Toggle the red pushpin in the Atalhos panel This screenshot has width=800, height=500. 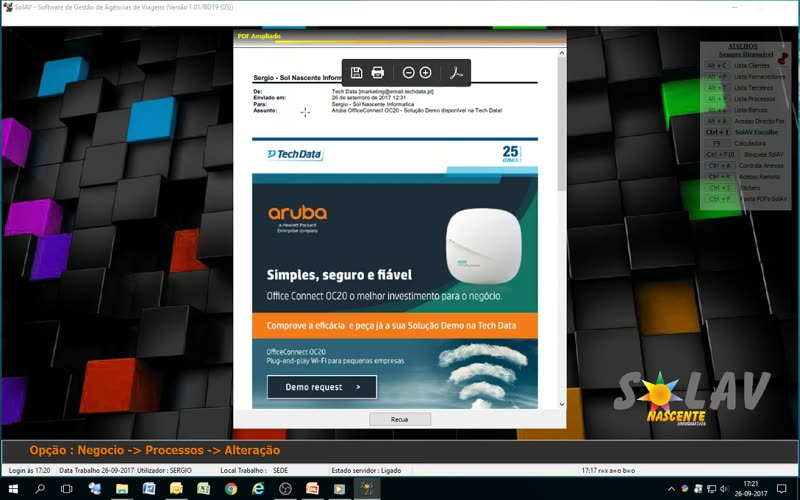point(783,58)
